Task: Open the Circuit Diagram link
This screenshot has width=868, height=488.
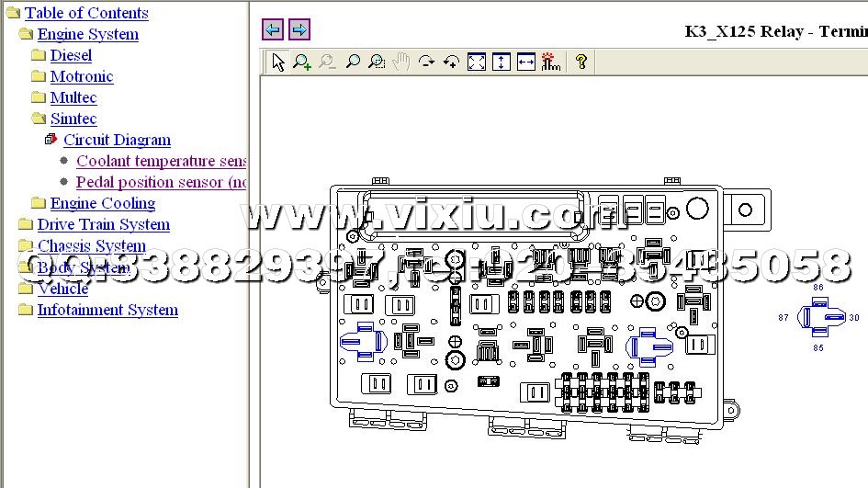Action: [x=117, y=140]
